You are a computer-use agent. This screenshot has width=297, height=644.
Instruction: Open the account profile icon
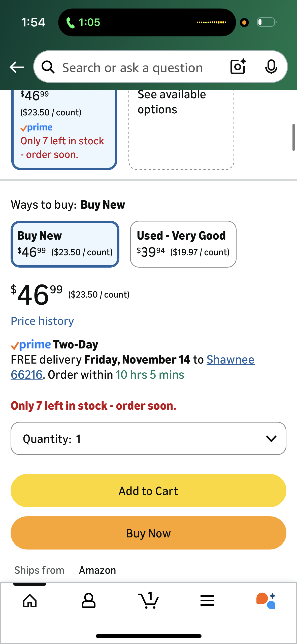(89, 600)
